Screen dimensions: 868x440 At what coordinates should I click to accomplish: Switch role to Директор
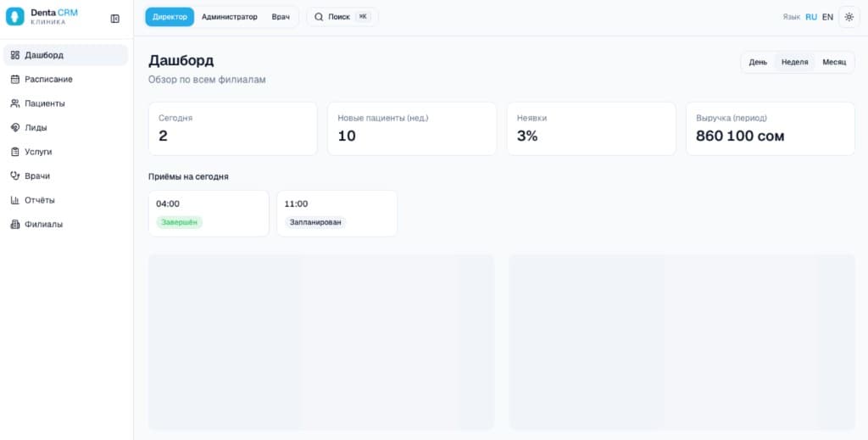tap(170, 17)
